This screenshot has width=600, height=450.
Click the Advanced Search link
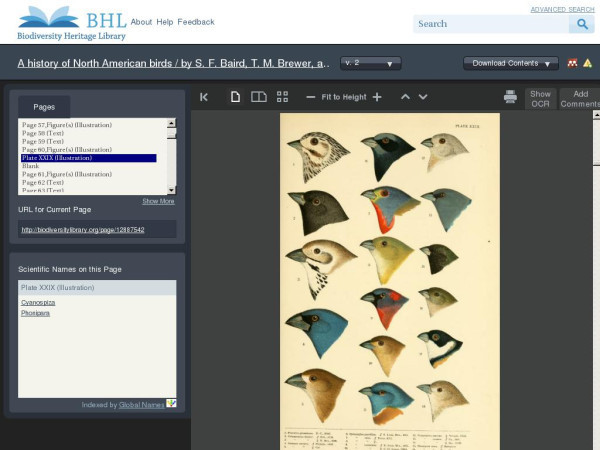562,9
